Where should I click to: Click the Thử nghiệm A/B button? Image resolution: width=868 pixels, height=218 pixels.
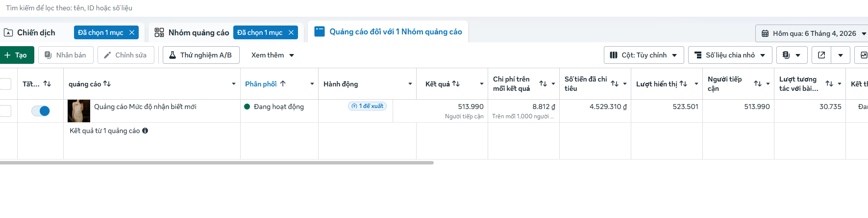(x=201, y=55)
